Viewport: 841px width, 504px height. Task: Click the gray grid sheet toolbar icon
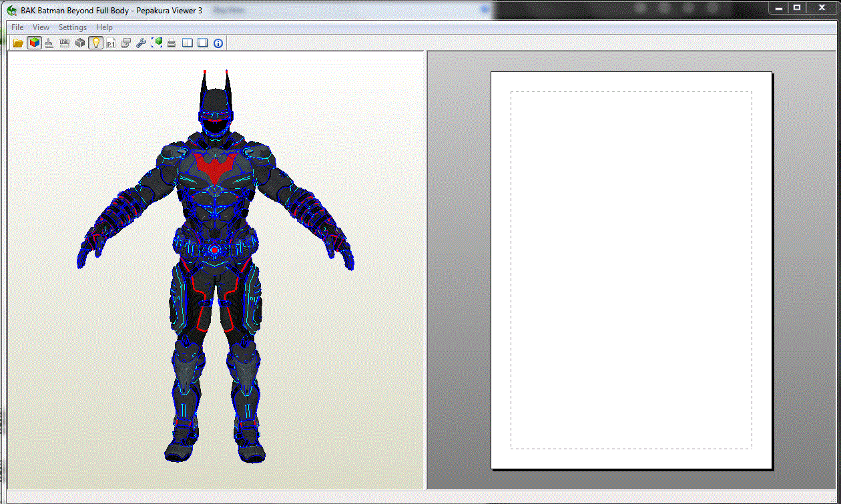(x=65, y=43)
